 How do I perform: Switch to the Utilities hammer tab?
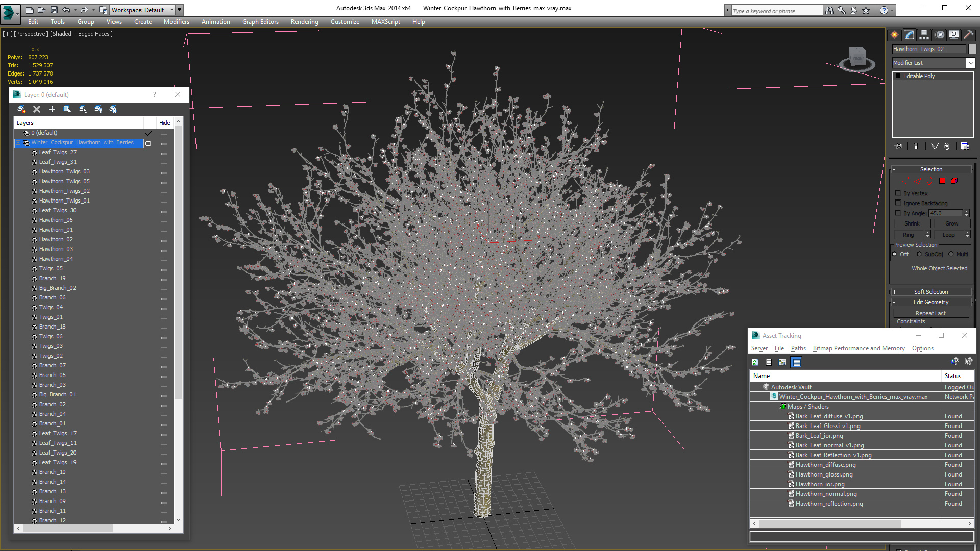tap(968, 35)
